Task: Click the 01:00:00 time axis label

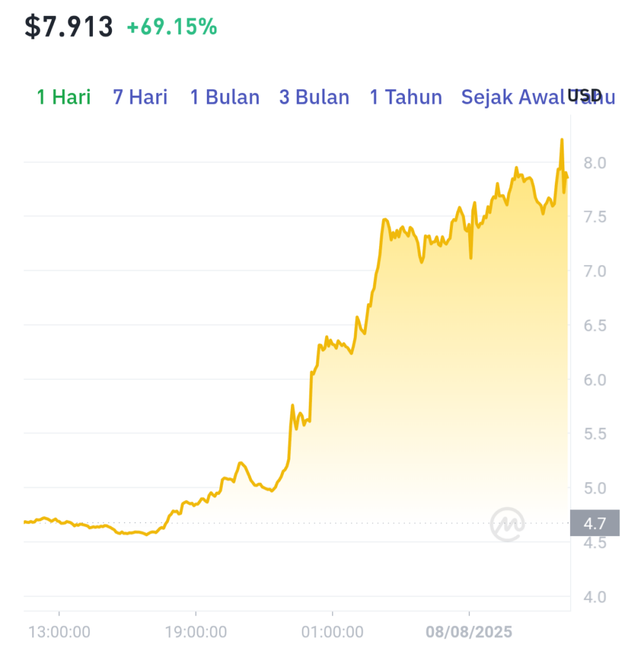Action: [333, 632]
